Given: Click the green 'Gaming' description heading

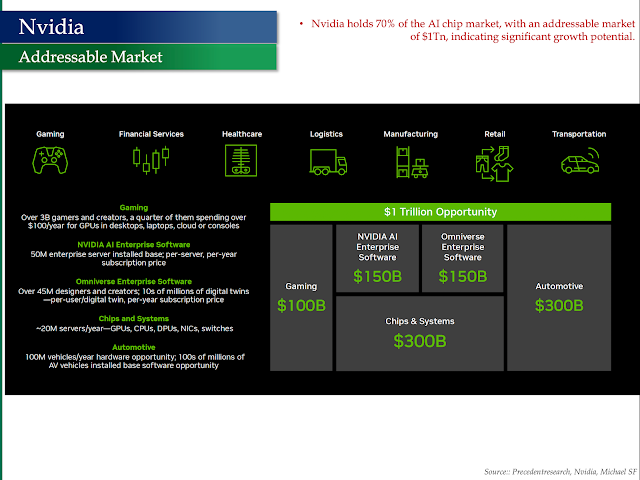Looking at the screenshot, I should 134,207.
